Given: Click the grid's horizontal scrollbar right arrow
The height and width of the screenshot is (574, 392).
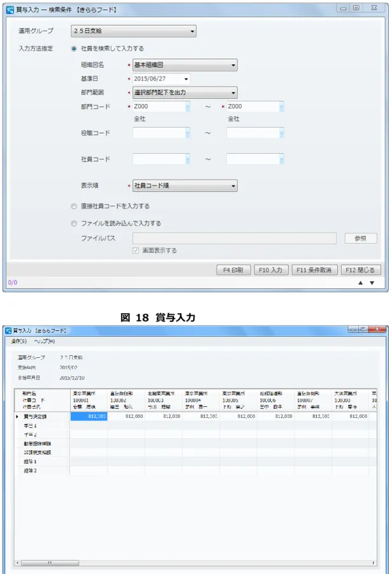Looking at the screenshot, I should point(374,563).
